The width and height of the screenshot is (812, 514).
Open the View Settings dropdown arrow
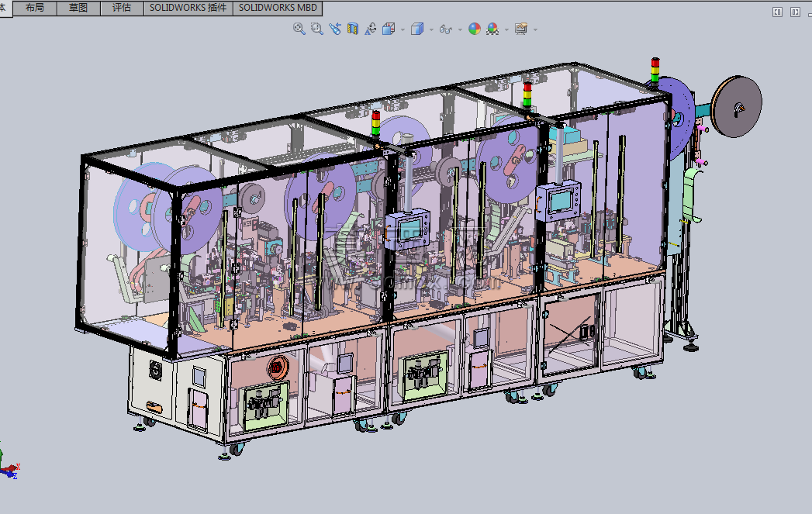[535, 29]
